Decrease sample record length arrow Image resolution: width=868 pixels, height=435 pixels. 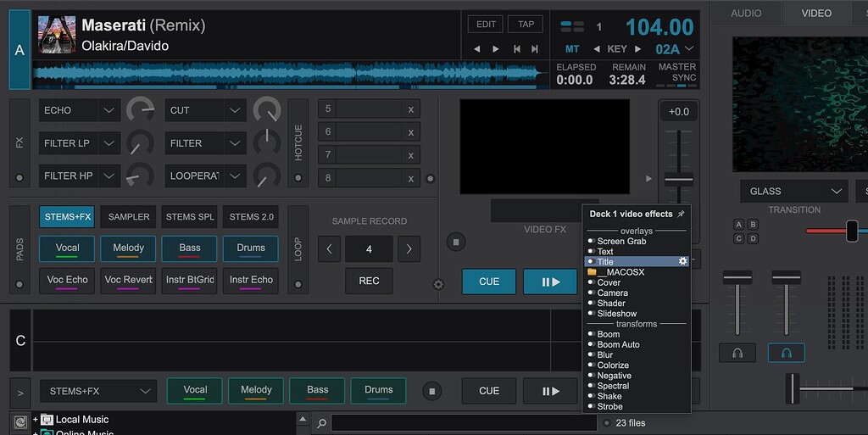(x=330, y=249)
